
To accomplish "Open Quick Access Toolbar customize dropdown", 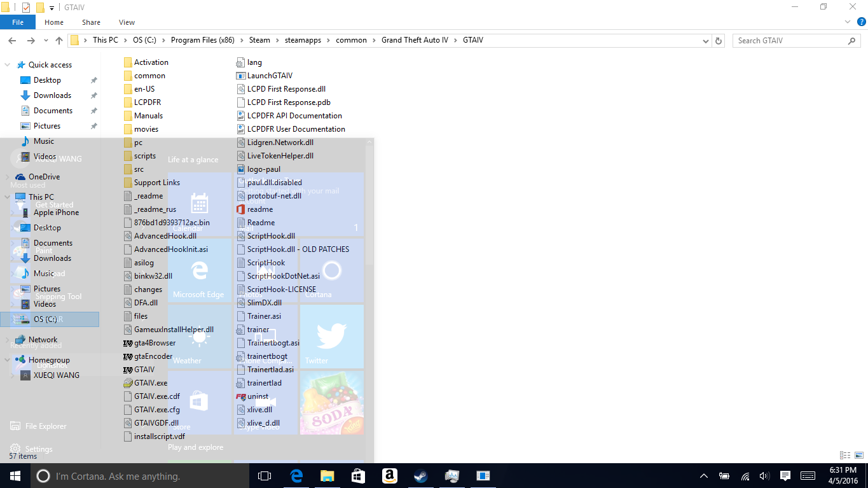I will tap(52, 8).
